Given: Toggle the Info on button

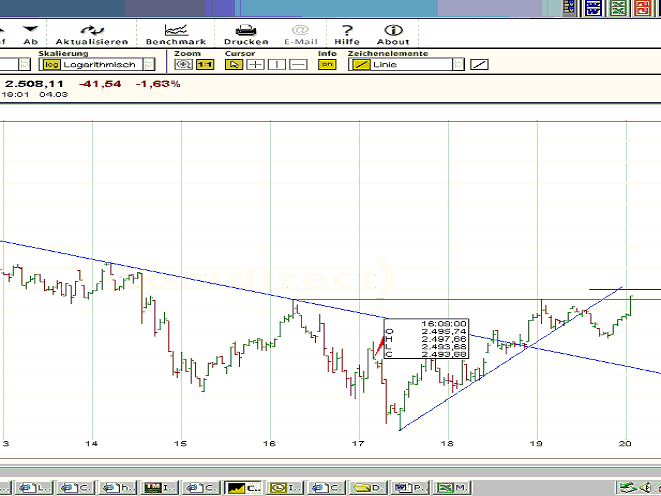Looking at the screenshot, I should [327, 64].
